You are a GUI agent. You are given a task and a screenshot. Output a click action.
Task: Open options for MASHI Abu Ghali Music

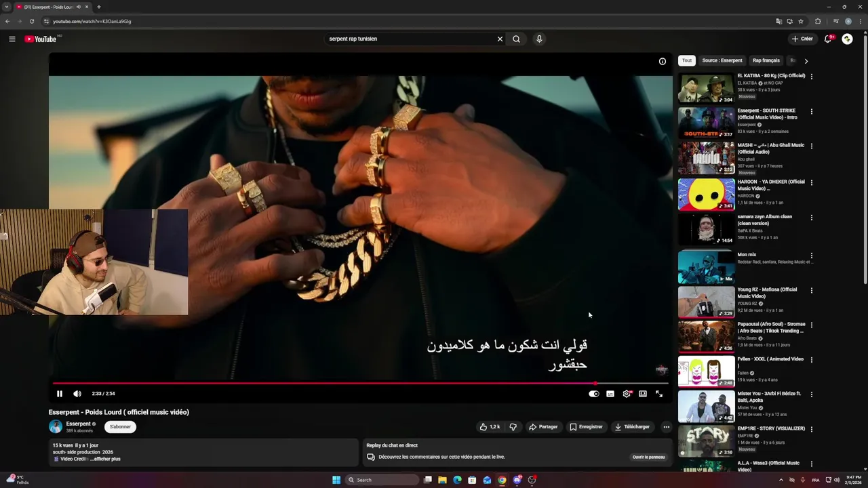tap(812, 146)
